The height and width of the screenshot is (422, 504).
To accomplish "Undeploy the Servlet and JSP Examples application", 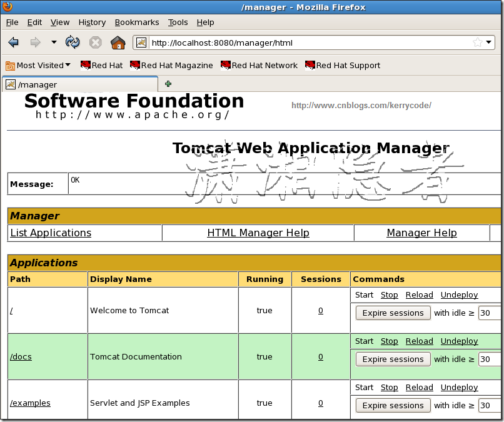I will [x=459, y=387].
